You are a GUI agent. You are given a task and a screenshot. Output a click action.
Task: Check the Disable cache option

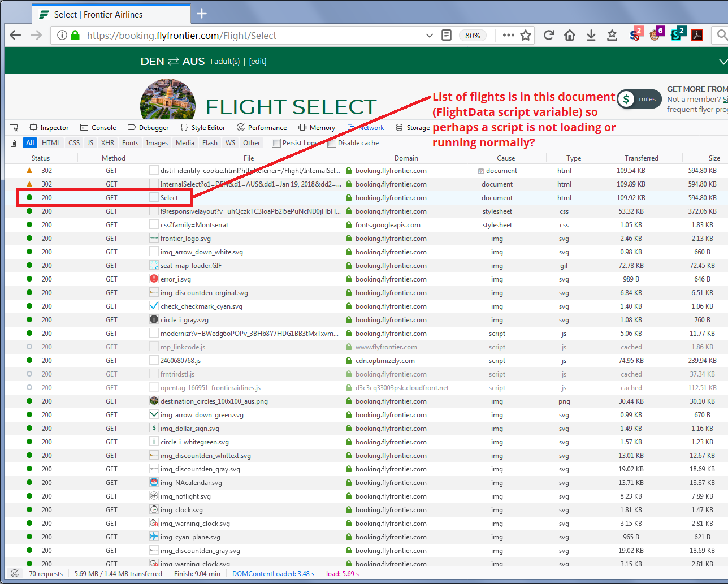(332, 143)
